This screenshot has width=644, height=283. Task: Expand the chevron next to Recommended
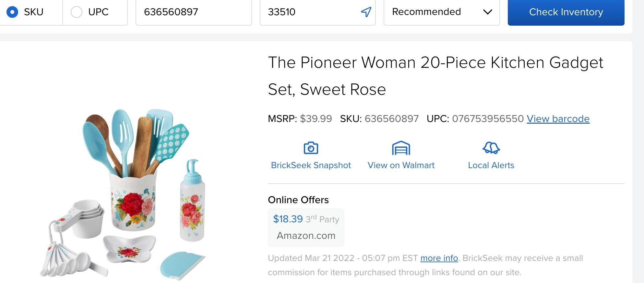(486, 12)
